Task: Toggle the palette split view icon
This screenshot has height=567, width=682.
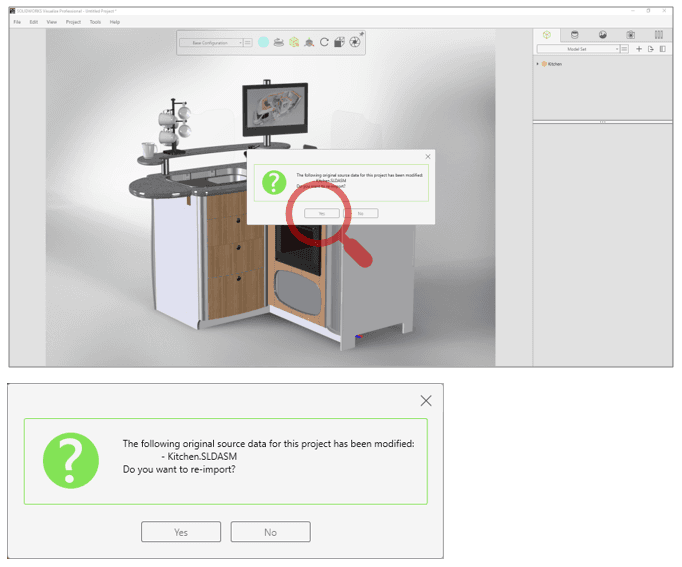Action: point(662,49)
